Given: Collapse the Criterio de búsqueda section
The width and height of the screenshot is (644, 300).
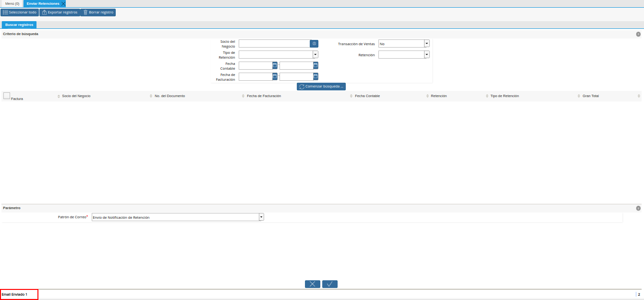Looking at the screenshot, I should [638, 34].
